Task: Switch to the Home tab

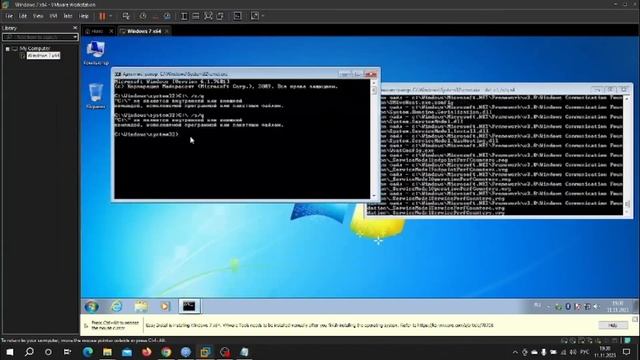Action: point(97,31)
